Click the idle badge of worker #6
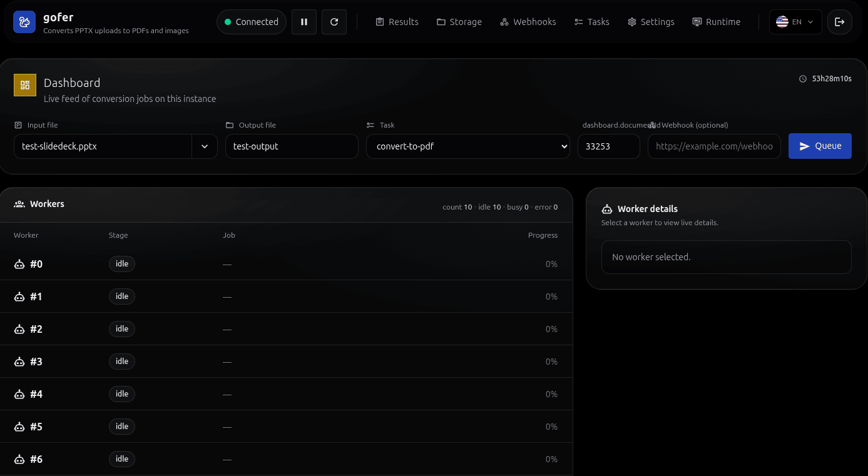Viewport: 868px width, 476px height. [x=122, y=459]
